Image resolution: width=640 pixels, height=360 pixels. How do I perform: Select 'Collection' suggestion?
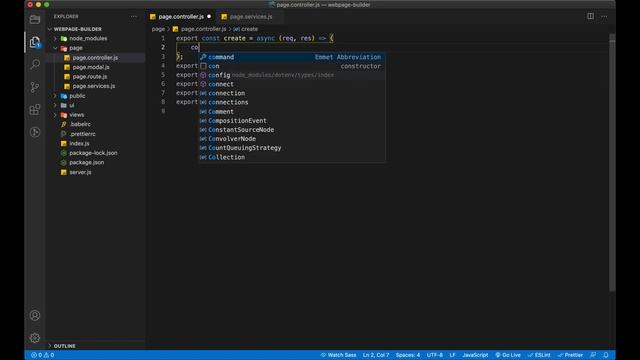click(291, 157)
